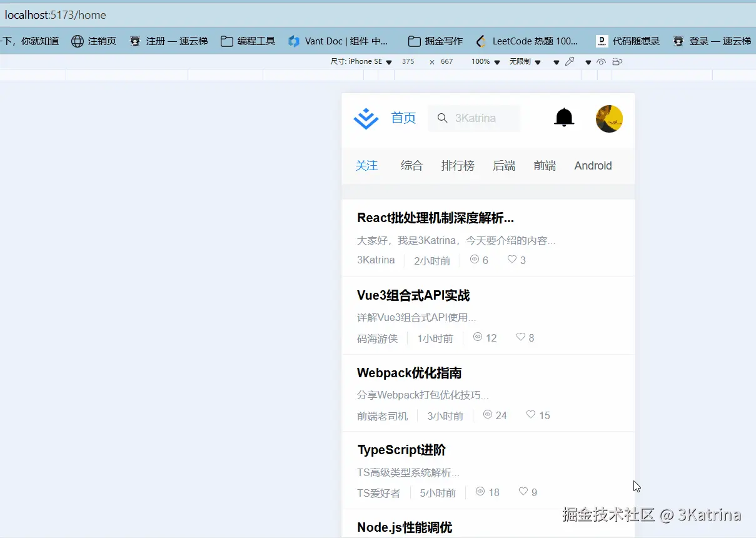Click author name 码海游侠
Viewport: 756px width, 538px height.
(377, 338)
